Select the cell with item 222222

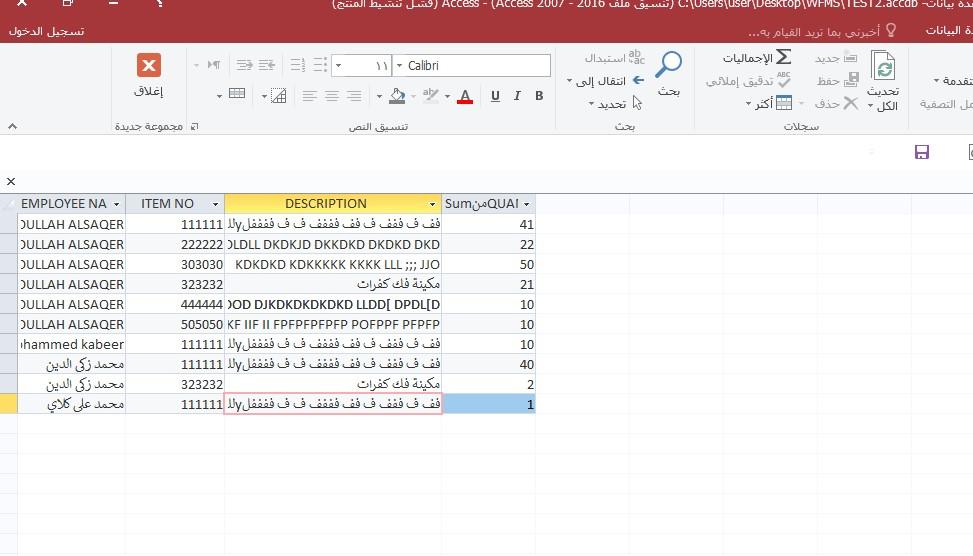coord(175,244)
